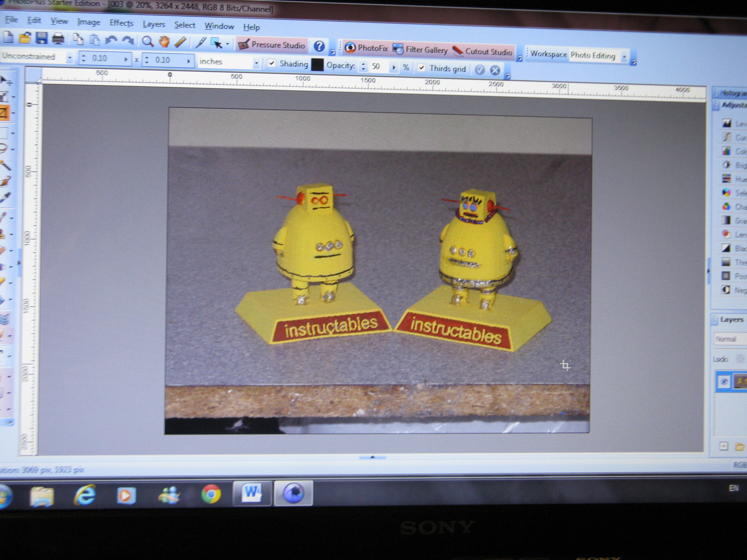Add a Lens Filter adjustment

726,234
